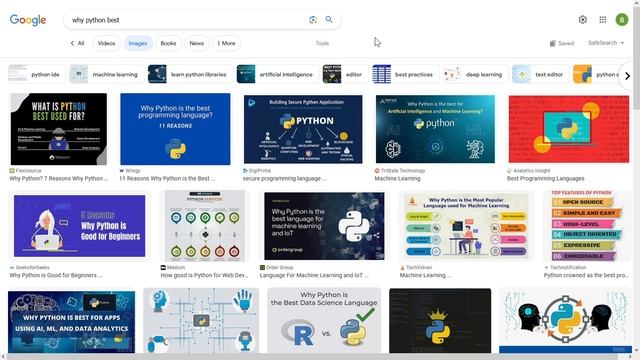Open circuit board Python chip image
640x360 pixels.
pos(201,320)
